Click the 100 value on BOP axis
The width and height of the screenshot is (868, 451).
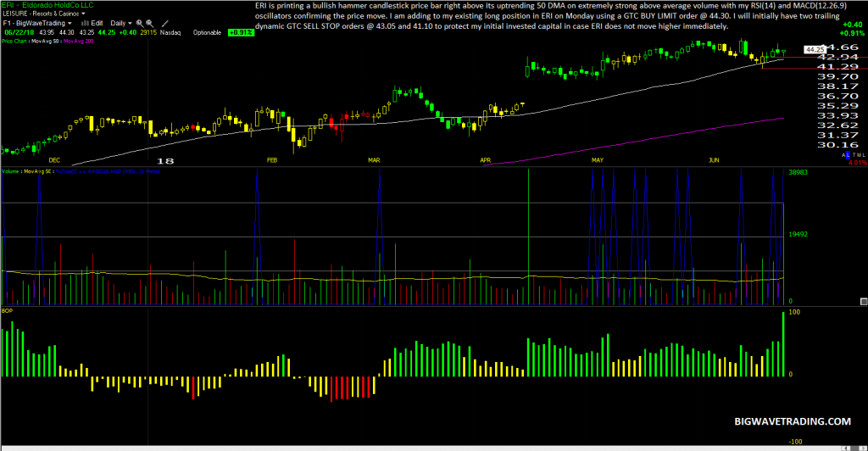click(793, 312)
